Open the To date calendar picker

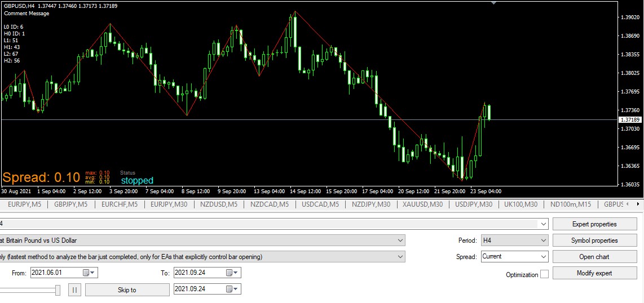coord(232,273)
